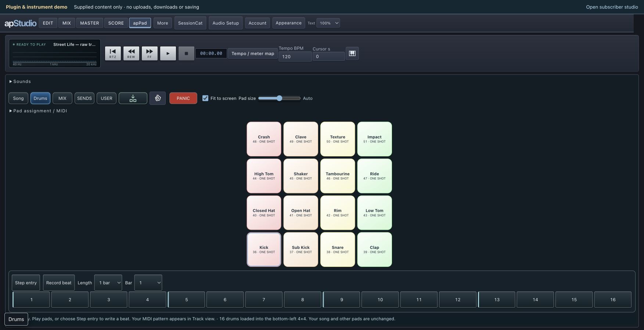Trigger the Tambourine pad

[338, 176]
